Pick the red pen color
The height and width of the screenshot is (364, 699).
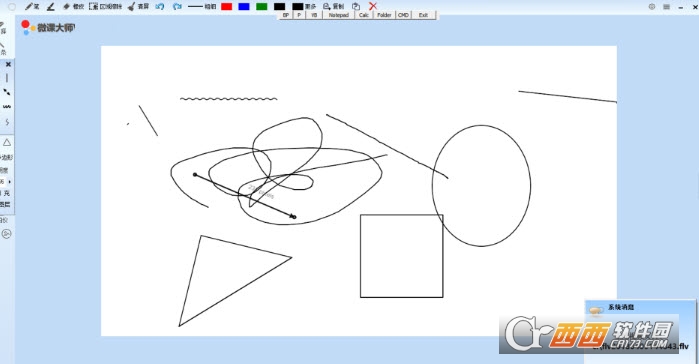226,6
